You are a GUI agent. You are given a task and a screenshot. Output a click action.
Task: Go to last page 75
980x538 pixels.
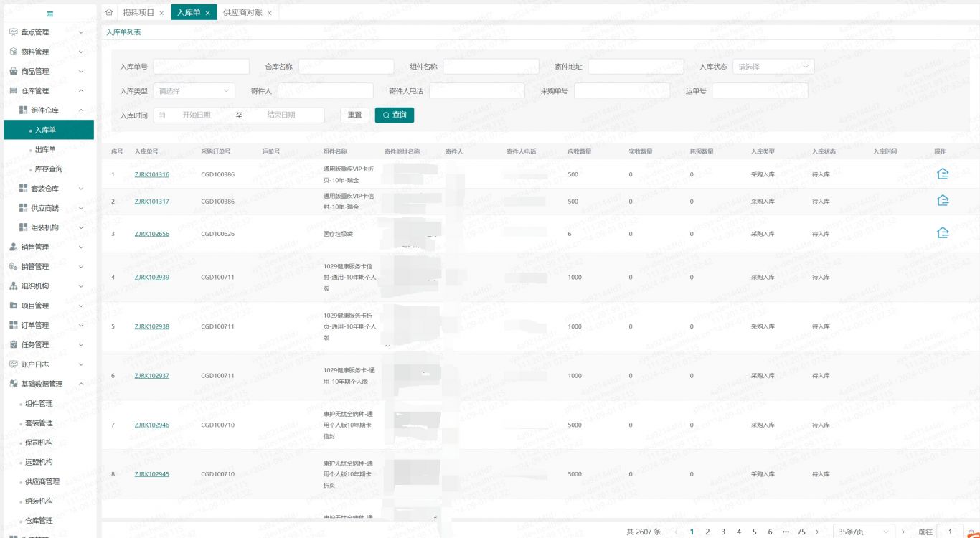[x=801, y=532]
